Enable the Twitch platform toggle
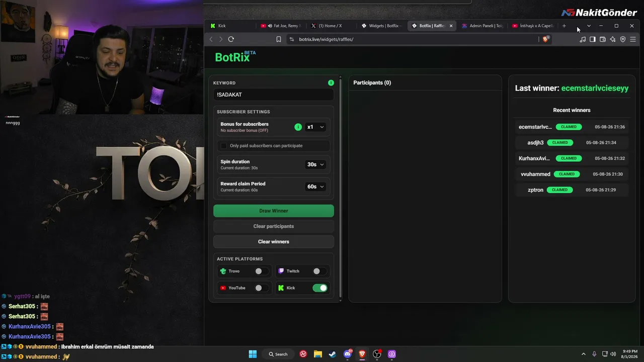 coord(319,271)
